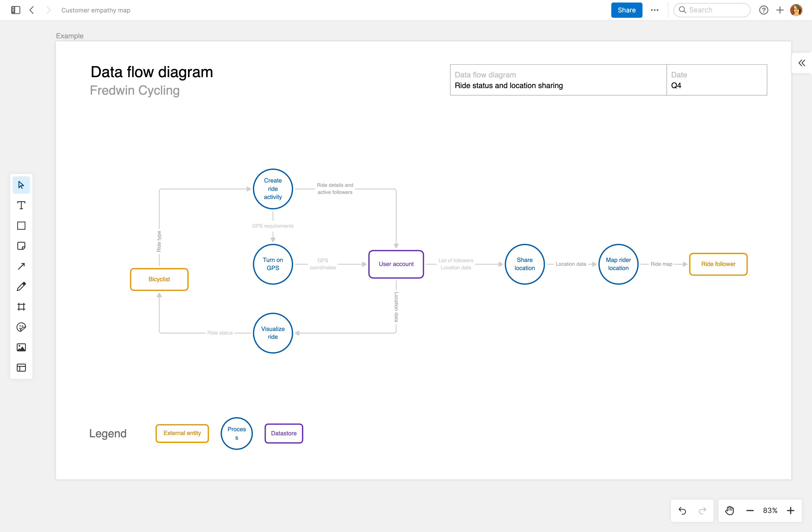Viewport: 812px width, 532px height.
Task: Select the Frame tool
Action: (x=21, y=307)
